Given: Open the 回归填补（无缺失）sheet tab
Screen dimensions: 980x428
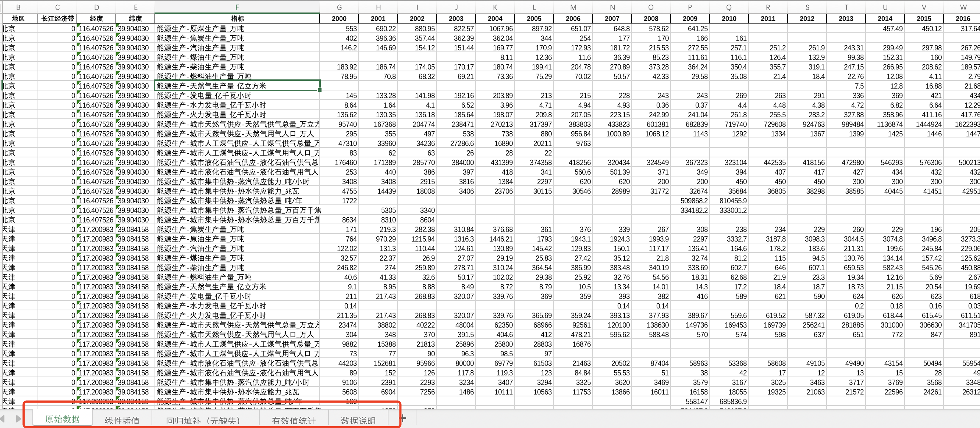Looking at the screenshot, I should (x=203, y=420).
